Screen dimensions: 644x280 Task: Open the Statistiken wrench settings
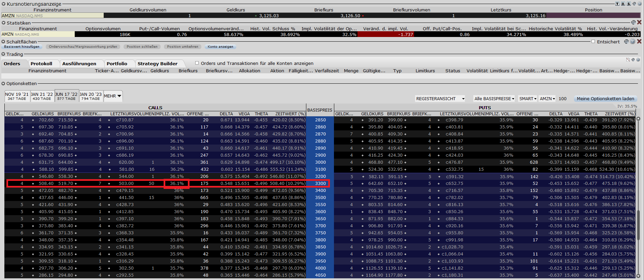[633, 23]
